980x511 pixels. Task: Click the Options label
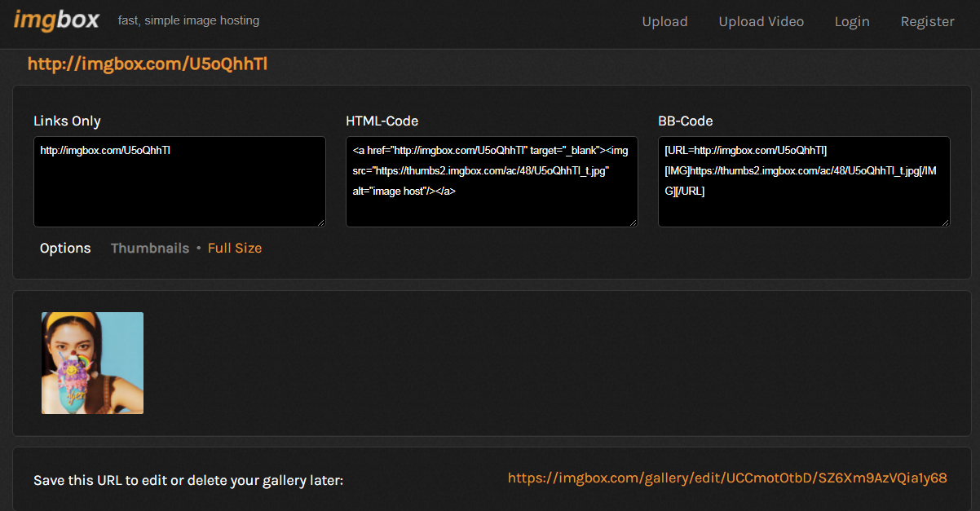tap(65, 248)
